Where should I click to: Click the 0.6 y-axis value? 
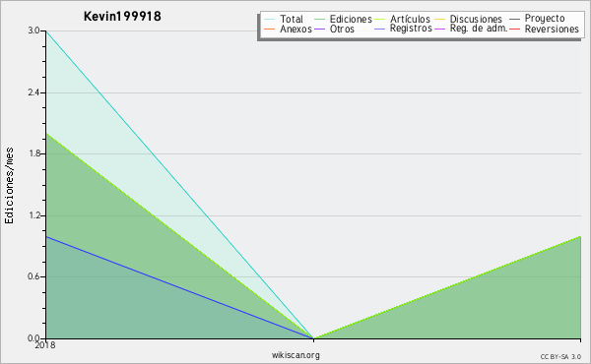[33, 276]
